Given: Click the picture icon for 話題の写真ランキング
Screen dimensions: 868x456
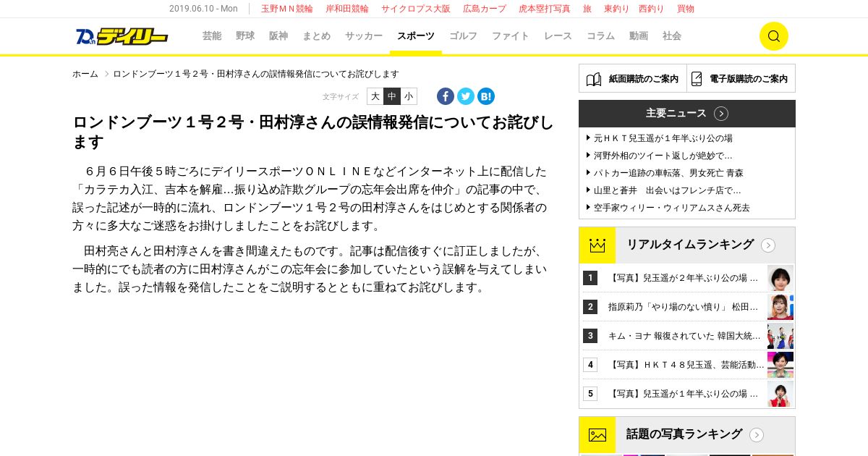Looking at the screenshot, I should point(597,435).
